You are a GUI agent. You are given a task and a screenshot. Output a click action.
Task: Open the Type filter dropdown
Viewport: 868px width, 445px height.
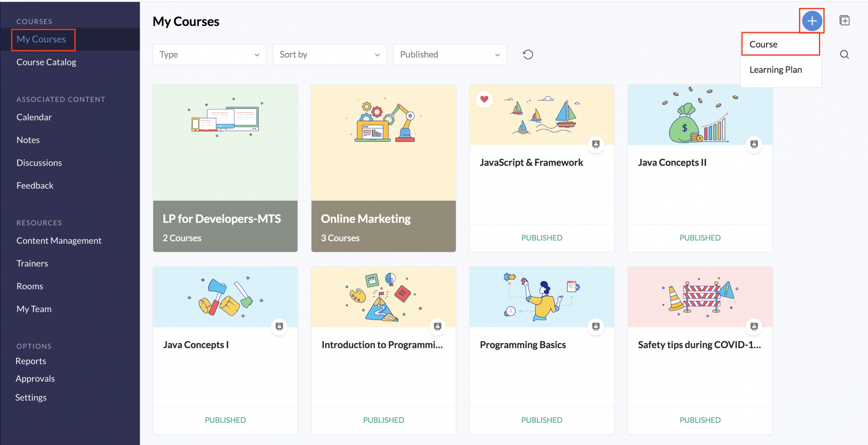[210, 55]
